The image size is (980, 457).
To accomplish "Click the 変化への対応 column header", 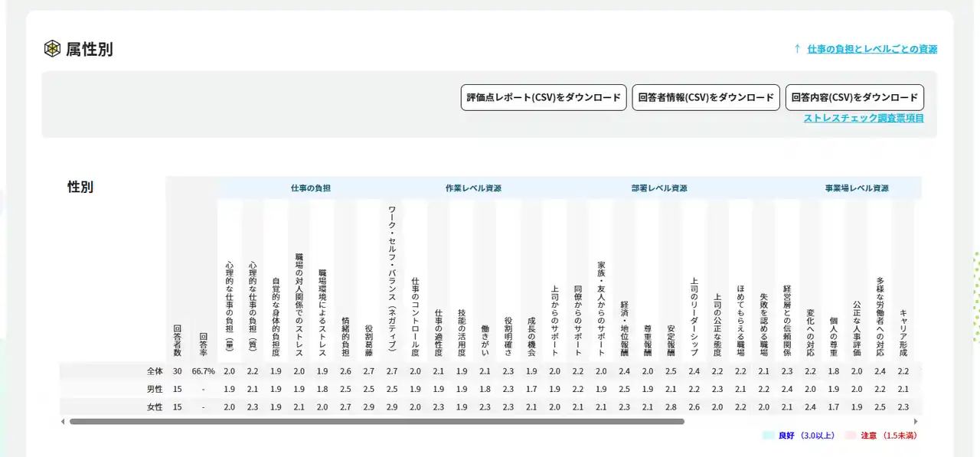I will (x=811, y=332).
